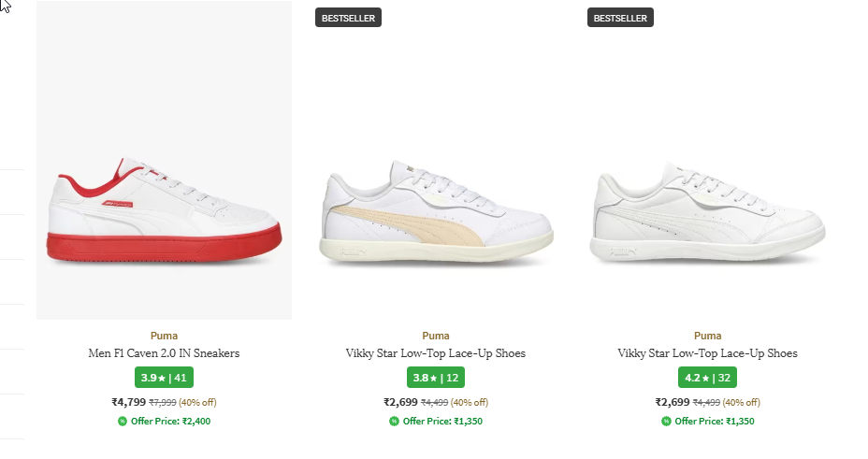Viewport: 868px width, 459px height.
Task: Click the offer percent icon under the all-white shoe
Action: click(666, 421)
